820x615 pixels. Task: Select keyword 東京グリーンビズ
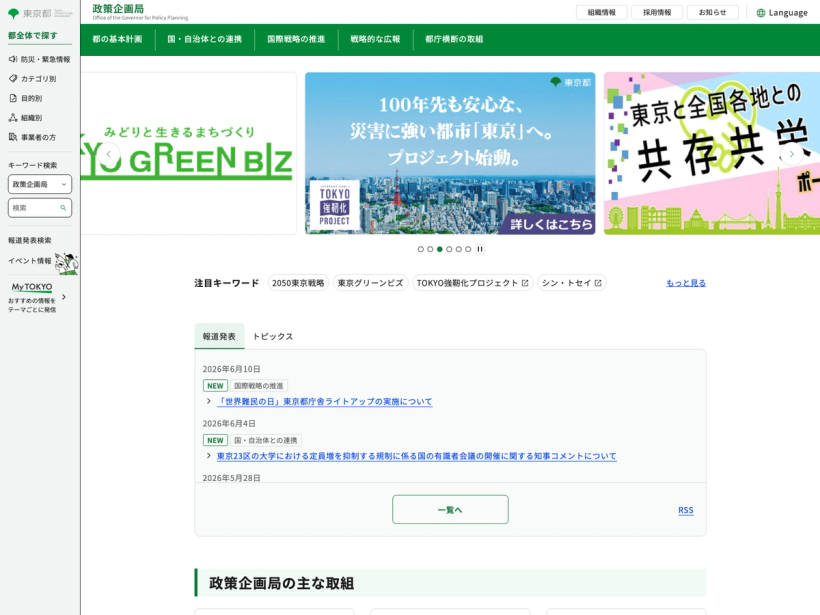[370, 283]
